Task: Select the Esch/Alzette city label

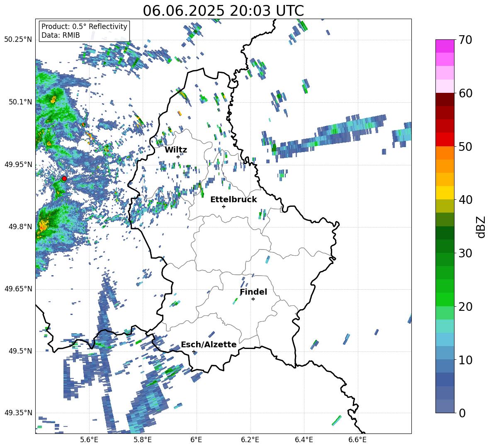Action: point(209,344)
